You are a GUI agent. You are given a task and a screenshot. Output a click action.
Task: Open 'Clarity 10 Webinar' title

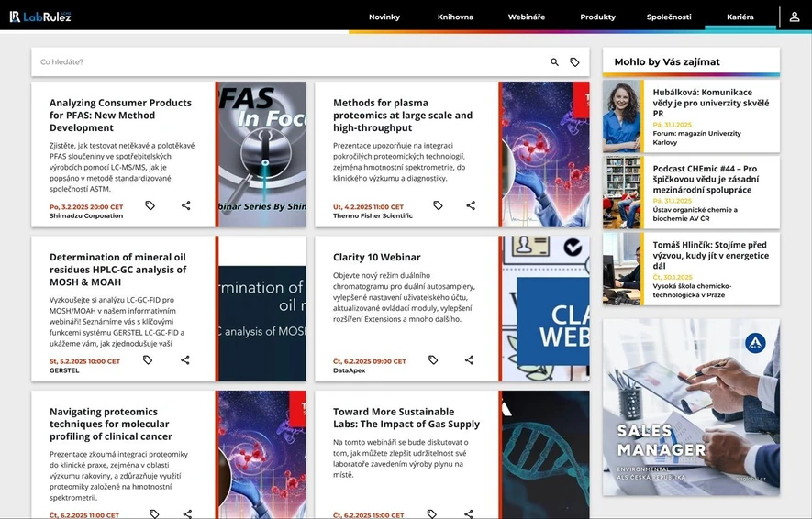click(x=376, y=257)
